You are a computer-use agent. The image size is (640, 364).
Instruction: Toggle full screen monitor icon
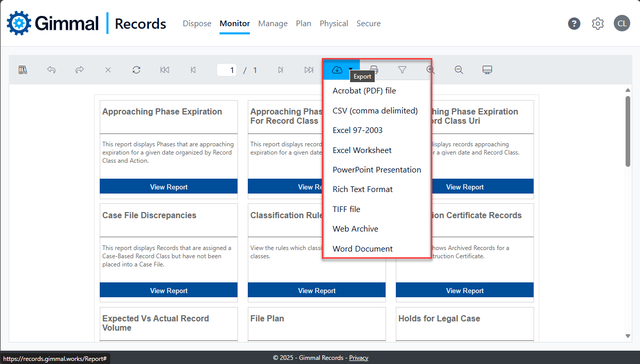point(487,70)
